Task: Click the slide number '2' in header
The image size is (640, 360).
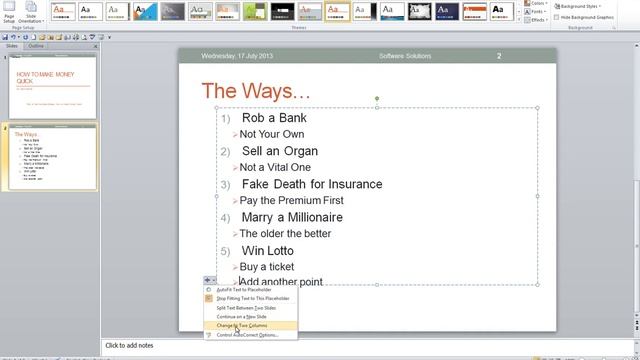Action: click(499, 56)
